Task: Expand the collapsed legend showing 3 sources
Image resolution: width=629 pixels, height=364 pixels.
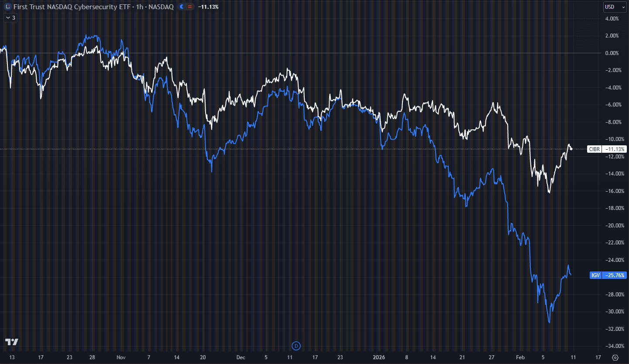Action: coord(10,18)
